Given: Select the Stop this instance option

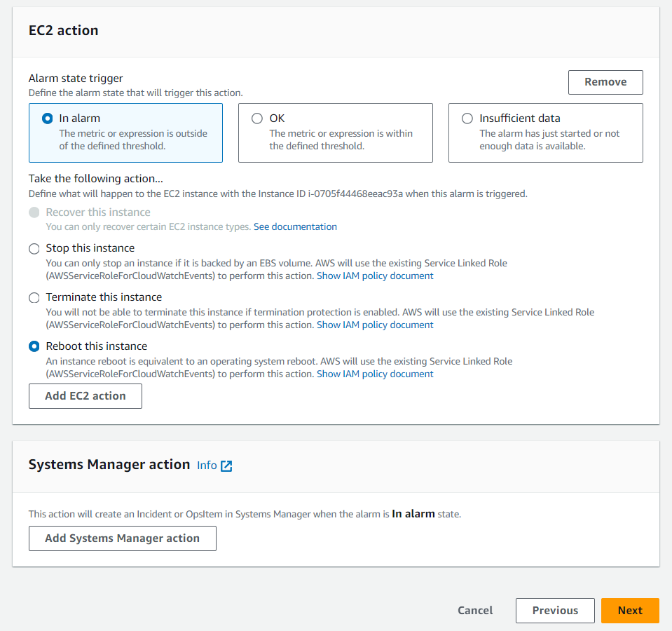Looking at the screenshot, I should [x=34, y=248].
